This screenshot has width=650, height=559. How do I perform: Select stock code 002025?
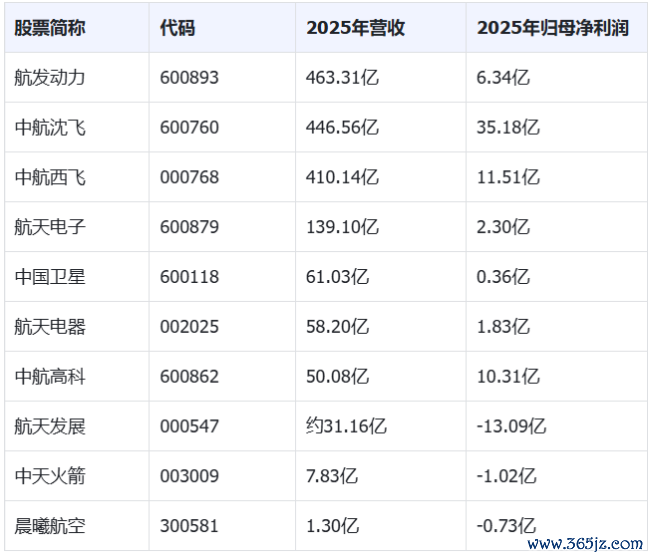tap(189, 327)
